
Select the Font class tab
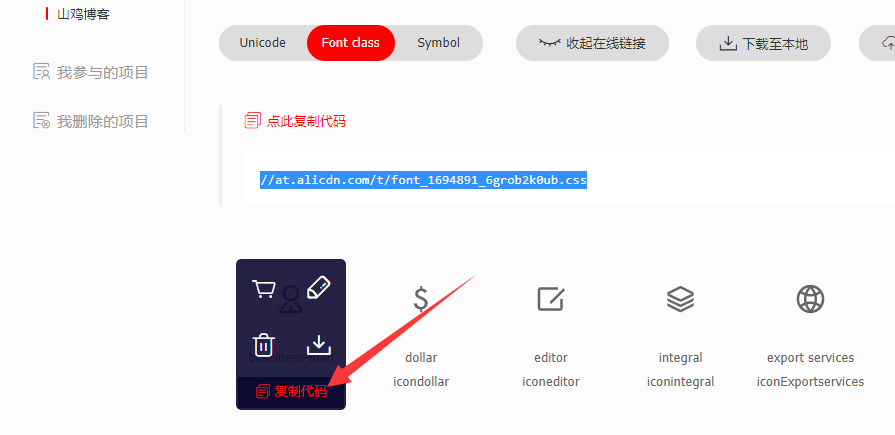tap(350, 43)
